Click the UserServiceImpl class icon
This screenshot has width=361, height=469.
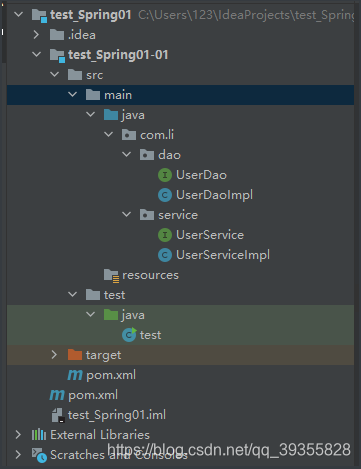pos(165,255)
